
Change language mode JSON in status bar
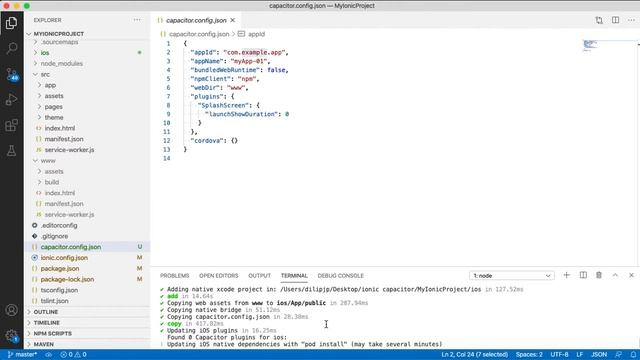point(599,355)
